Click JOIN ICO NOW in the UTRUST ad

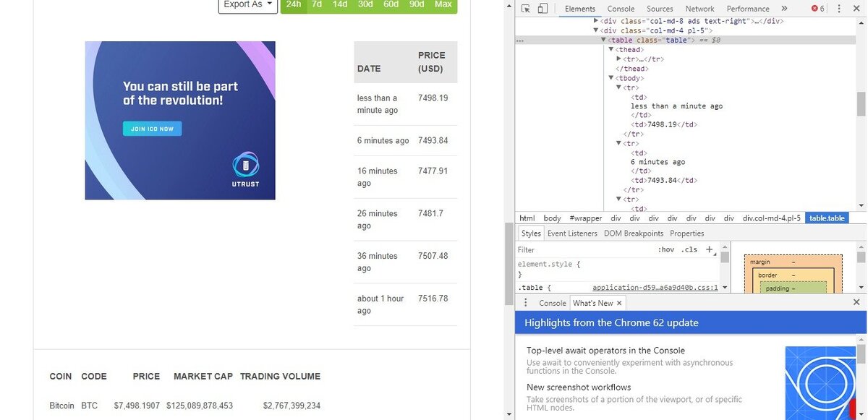pos(152,129)
